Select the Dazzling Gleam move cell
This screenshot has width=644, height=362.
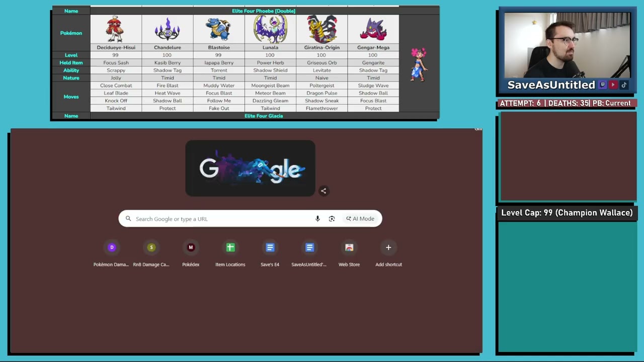click(x=270, y=101)
